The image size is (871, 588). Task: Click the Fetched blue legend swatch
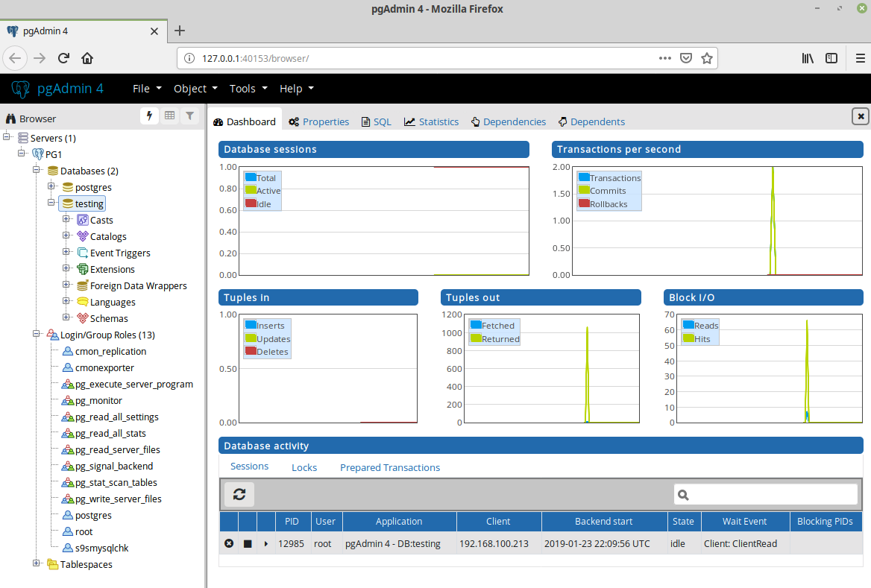point(476,325)
